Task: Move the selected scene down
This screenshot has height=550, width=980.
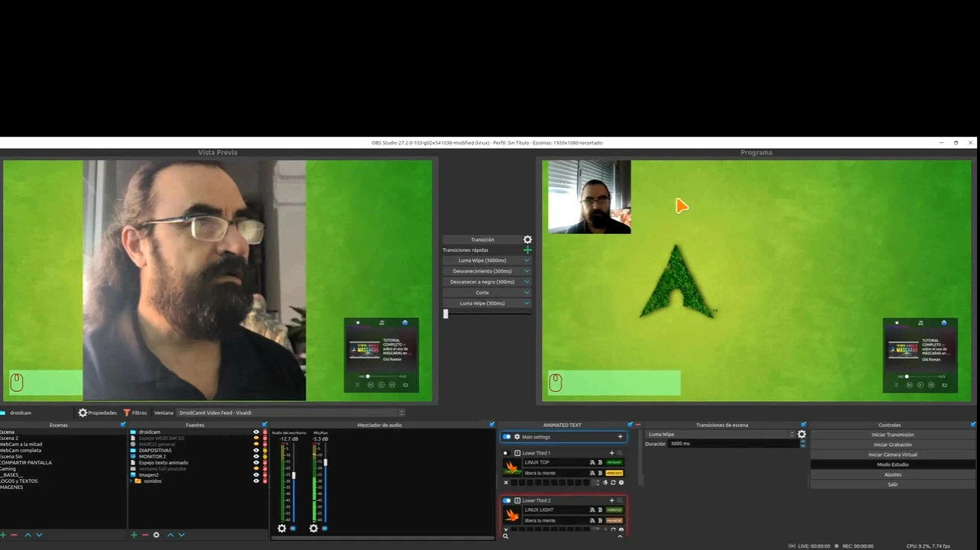Action: tap(39, 535)
